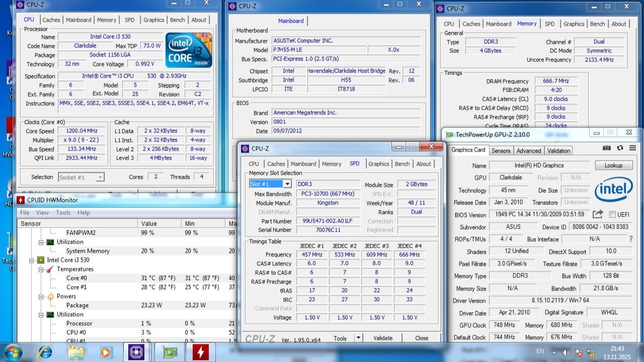Click the HWMonitor red title bar icon

click(21, 200)
